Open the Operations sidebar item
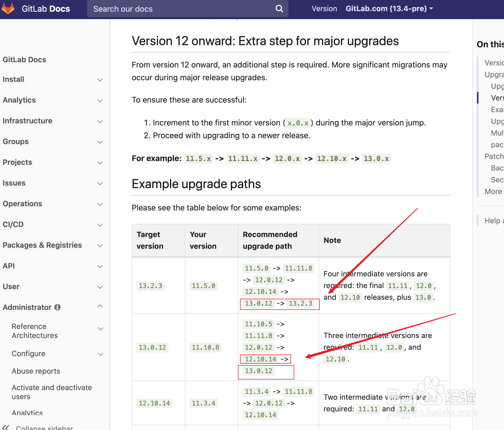Screen dimensions: 504x430 [23, 204]
